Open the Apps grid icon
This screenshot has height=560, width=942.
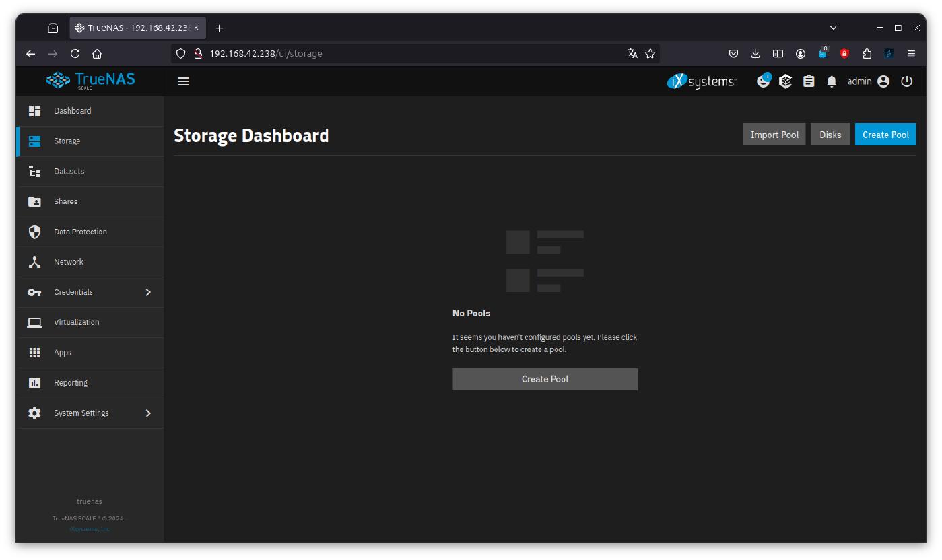[34, 353]
